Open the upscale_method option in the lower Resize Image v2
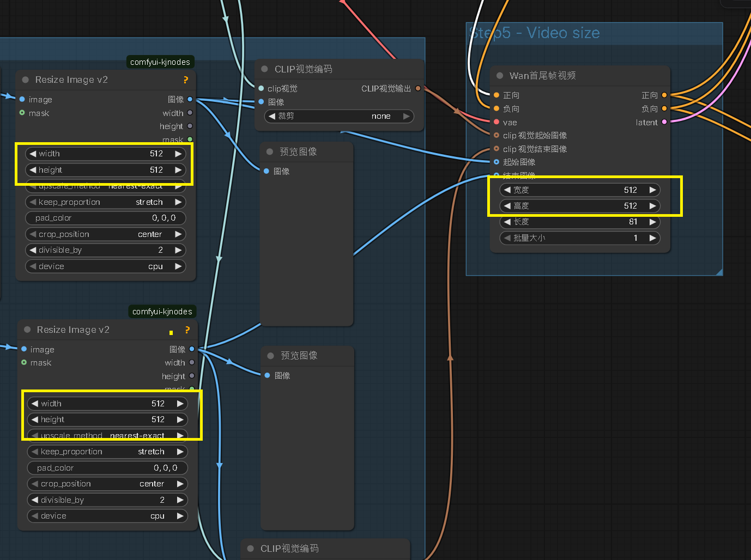This screenshot has height=560, width=751. [x=107, y=436]
